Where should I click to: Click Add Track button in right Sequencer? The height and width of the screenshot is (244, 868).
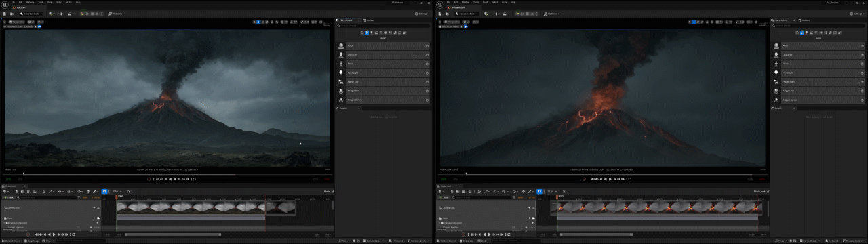pyautogui.click(x=445, y=197)
